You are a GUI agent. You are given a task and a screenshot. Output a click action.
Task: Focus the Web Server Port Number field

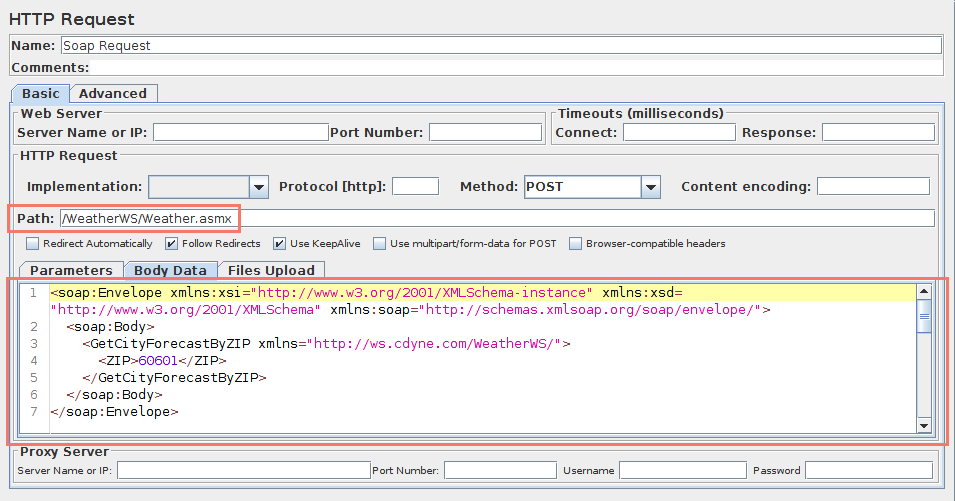pos(484,132)
